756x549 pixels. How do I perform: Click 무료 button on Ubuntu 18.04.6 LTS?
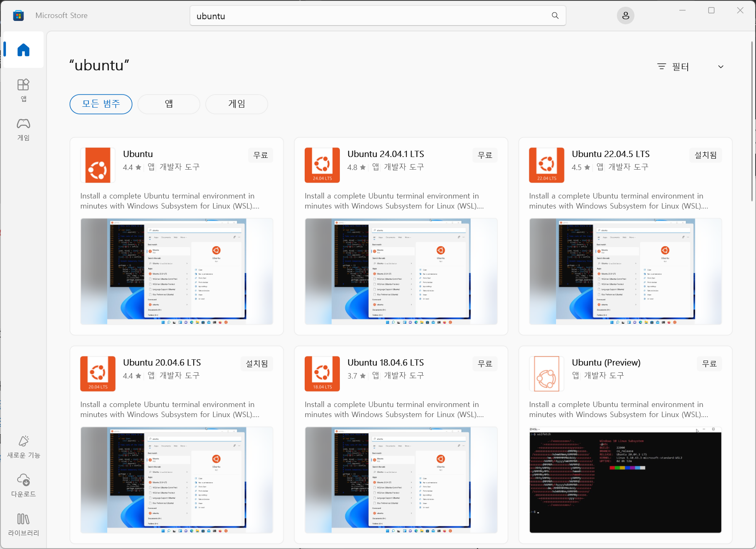pos(485,363)
